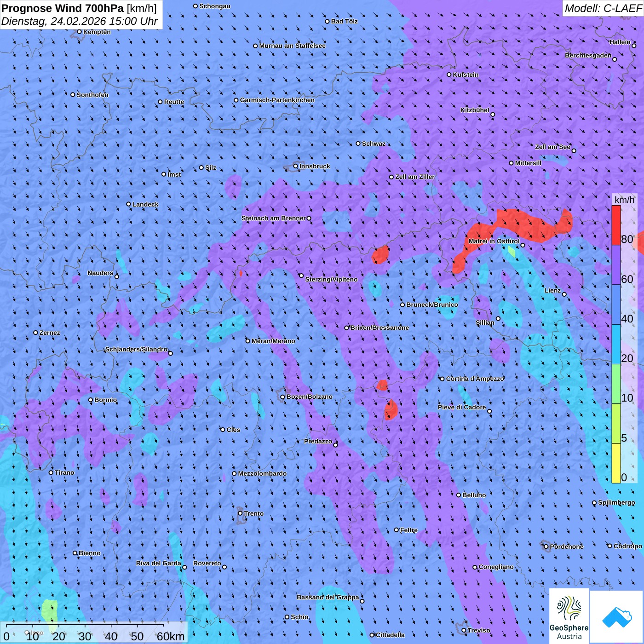
Task: Click the blue cloud app logo
Action: click(x=617, y=617)
